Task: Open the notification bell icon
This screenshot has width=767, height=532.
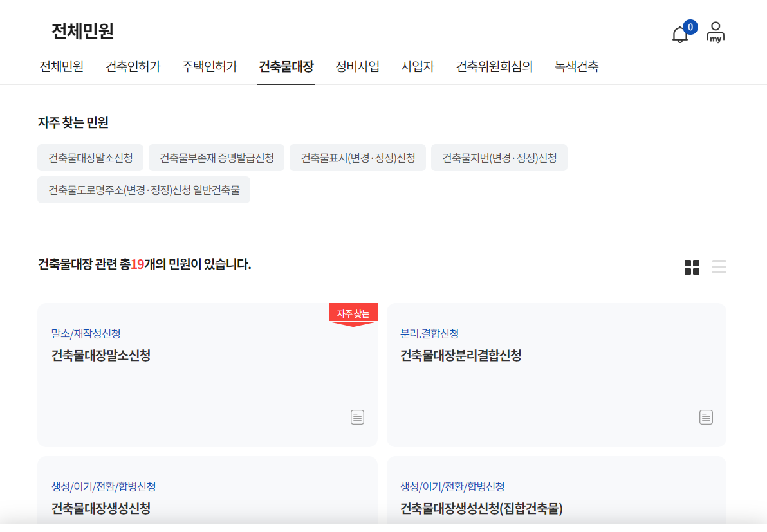Action: point(680,34)
